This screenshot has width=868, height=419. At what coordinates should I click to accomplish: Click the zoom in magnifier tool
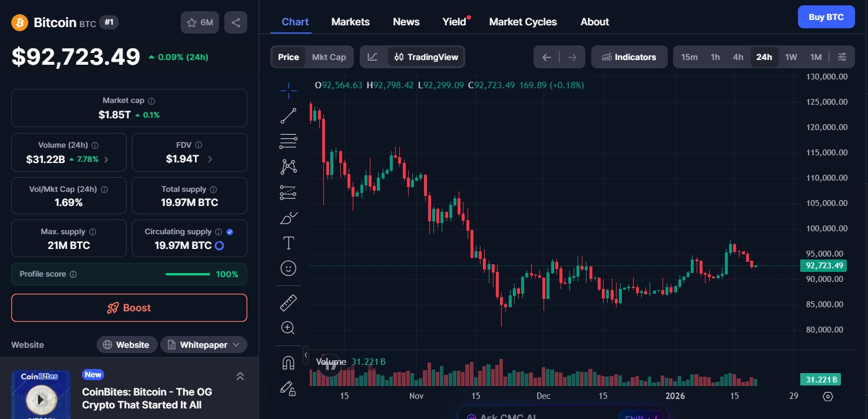pyautogui.click(x=289, y=328)
